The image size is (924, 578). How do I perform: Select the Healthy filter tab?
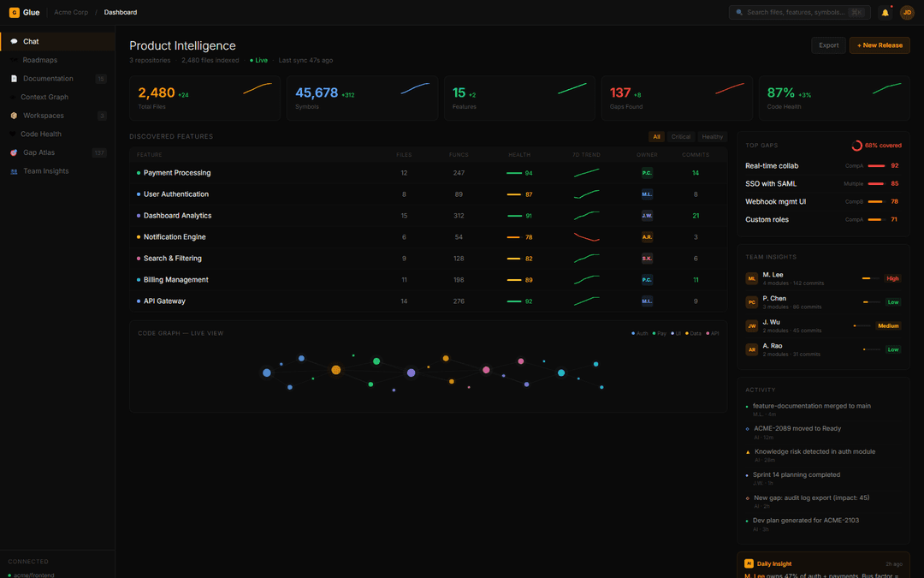point(713,136)
